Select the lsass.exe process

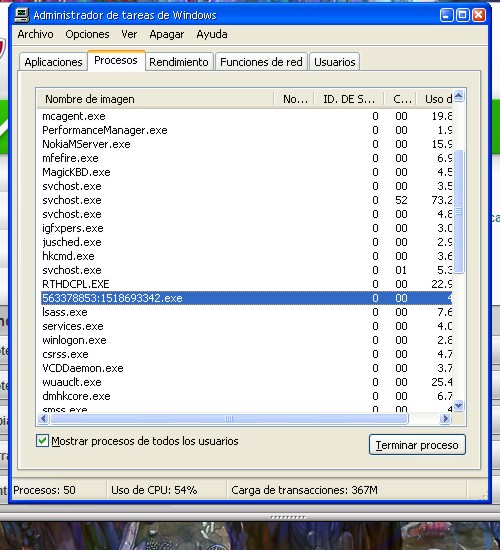click(247, 312)
